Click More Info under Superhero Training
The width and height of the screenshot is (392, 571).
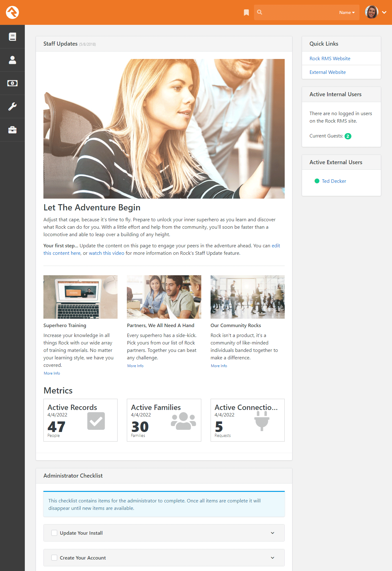pyautogui.click(x=52, y=373)
